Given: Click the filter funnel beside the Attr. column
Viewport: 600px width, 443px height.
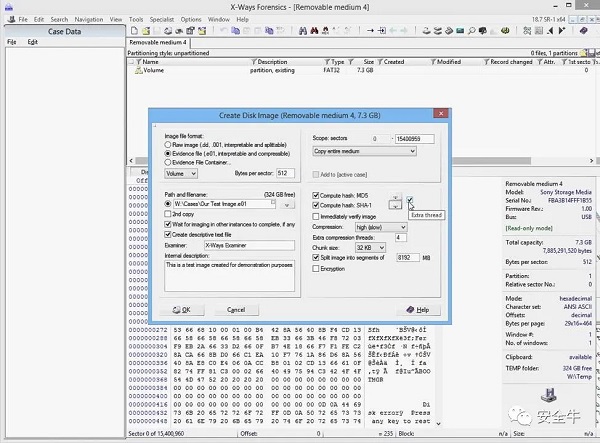Looking at the screenshot, I should click(x=540, y=62).
